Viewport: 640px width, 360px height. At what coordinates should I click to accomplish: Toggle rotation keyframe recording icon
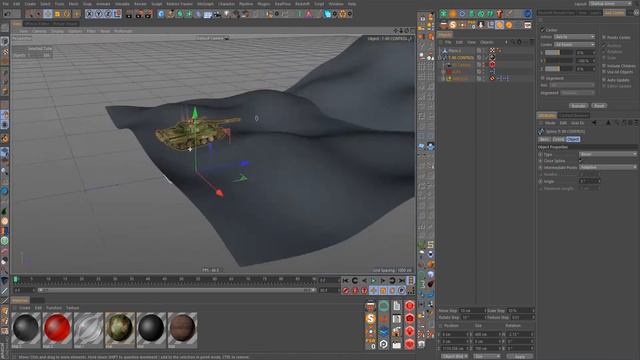point(392,290)
